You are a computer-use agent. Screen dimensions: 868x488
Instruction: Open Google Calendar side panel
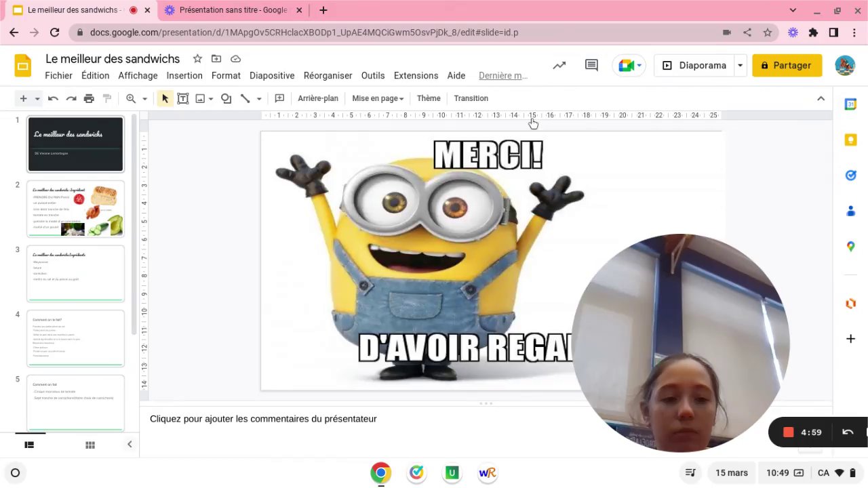[850, 104]
